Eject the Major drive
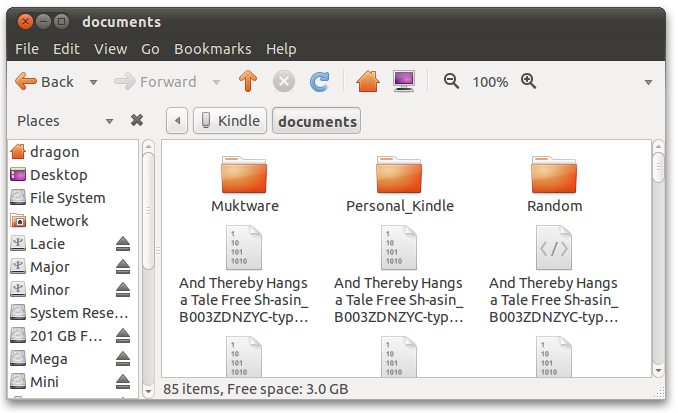The height and width of the screenshot is (413, 678). point(123,267)
